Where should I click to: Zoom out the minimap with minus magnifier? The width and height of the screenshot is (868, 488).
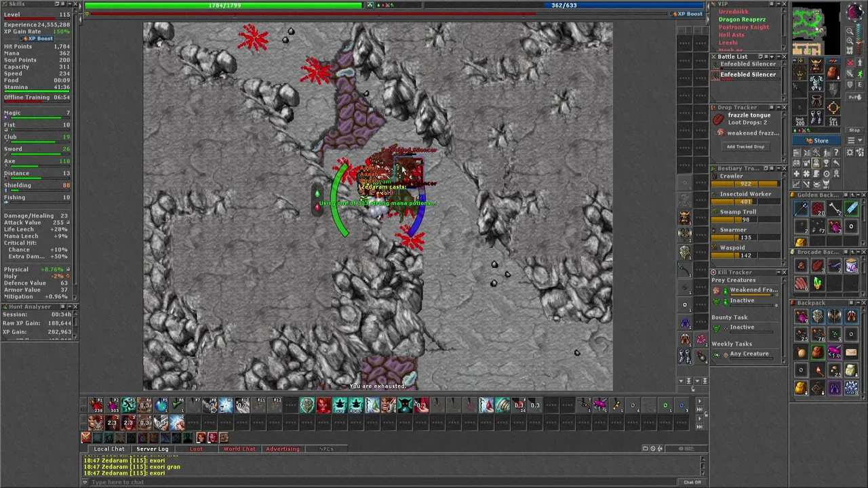(x=850, y=31)
